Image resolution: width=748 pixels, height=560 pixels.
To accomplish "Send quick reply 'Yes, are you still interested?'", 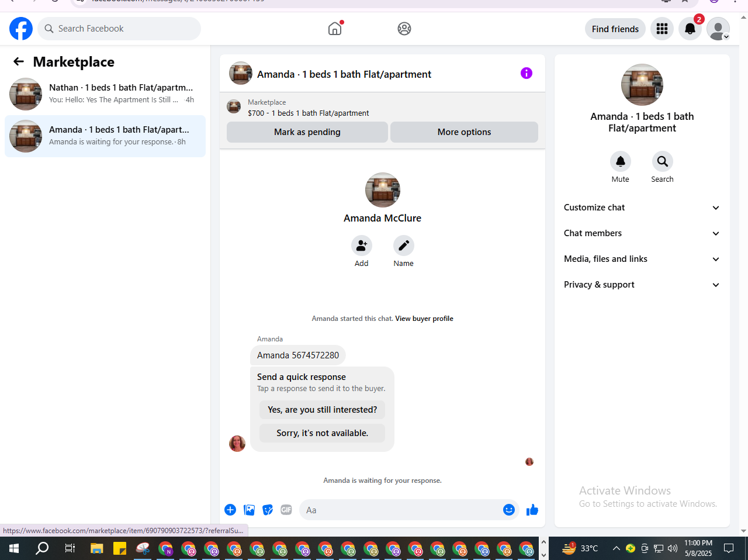I will click(x=323, y=410).
